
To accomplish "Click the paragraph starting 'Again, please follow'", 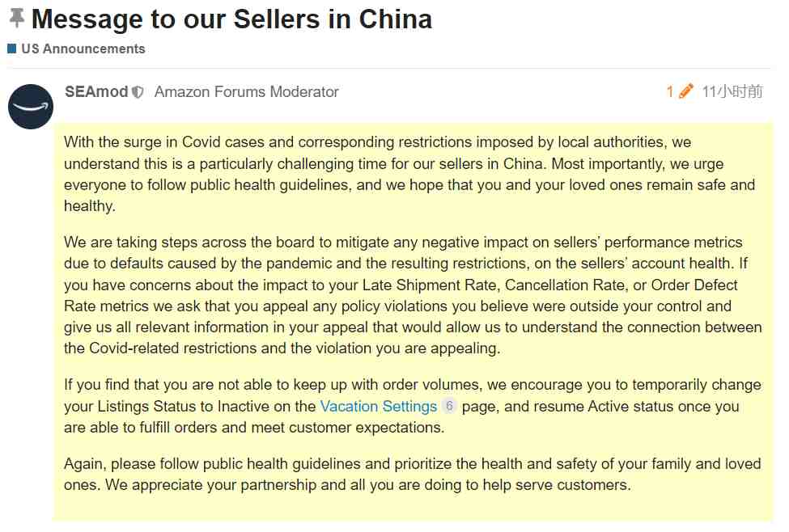I will pos(412,474).
